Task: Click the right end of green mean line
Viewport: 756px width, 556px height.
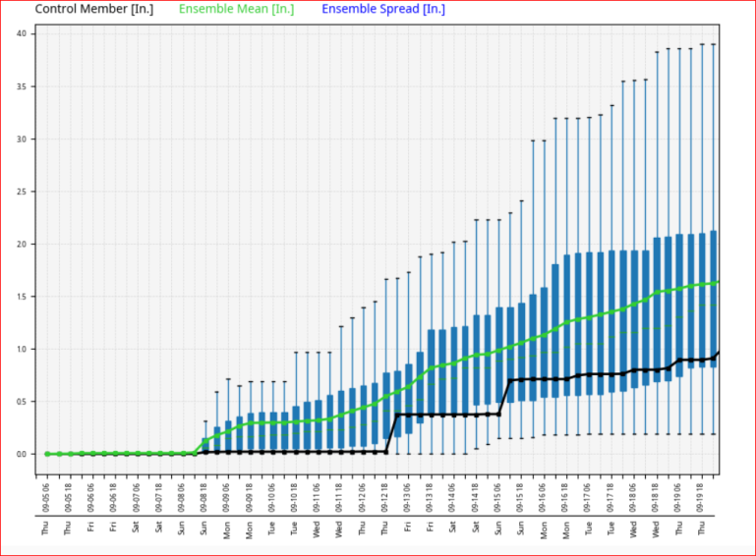Action: 718,282
